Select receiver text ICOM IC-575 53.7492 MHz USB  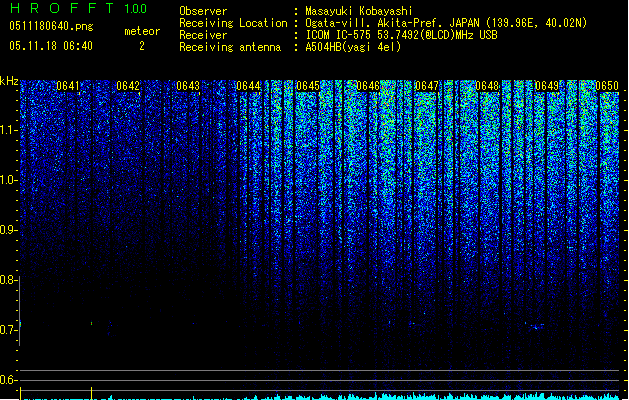(x=401, y=35)
